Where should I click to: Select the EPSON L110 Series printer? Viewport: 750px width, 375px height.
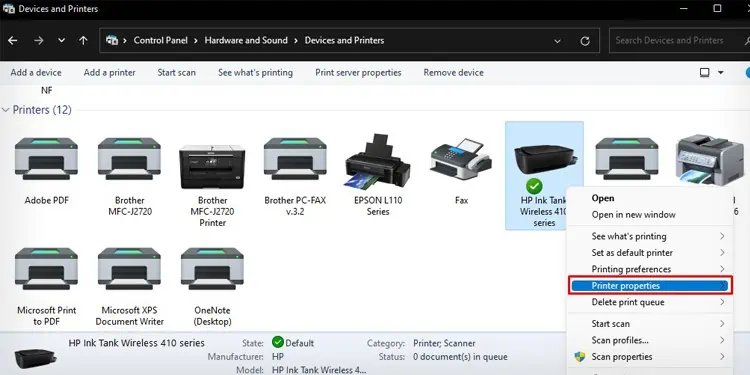[378, 161]
